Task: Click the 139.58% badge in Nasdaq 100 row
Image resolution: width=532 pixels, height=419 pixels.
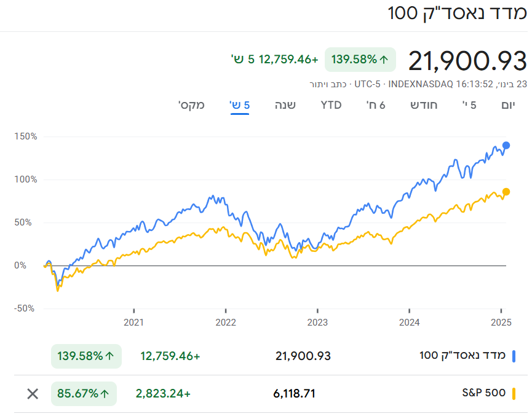Action: click(x=86, y=356)
